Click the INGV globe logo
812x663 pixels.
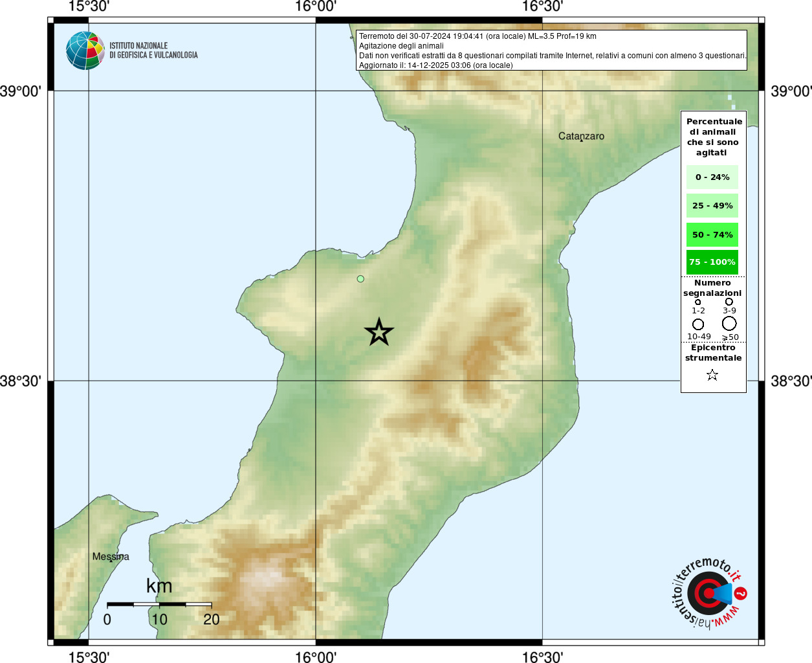point(85,51)
